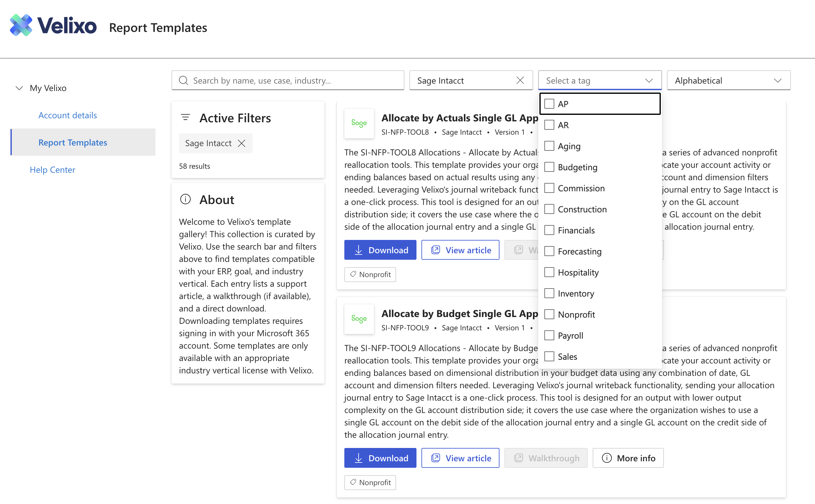
Task: Click the Sage logo on Allocate by Budget card
Action: 359,319
